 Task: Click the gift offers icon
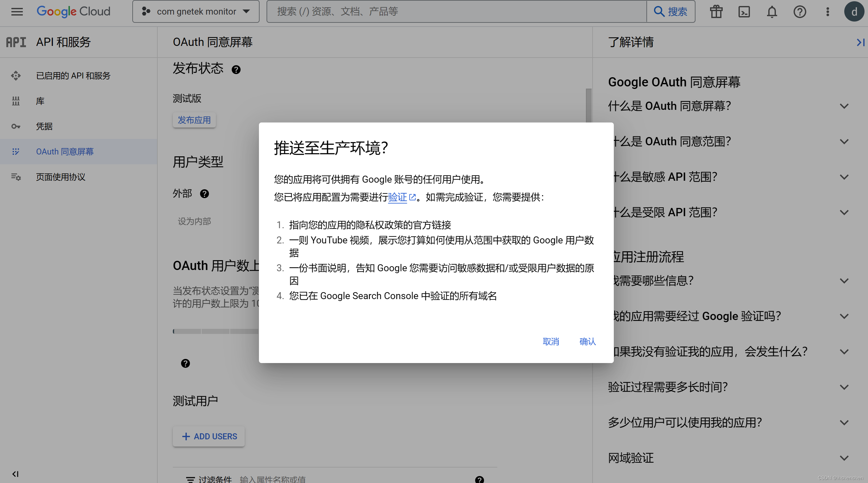(x=716, y=11)
